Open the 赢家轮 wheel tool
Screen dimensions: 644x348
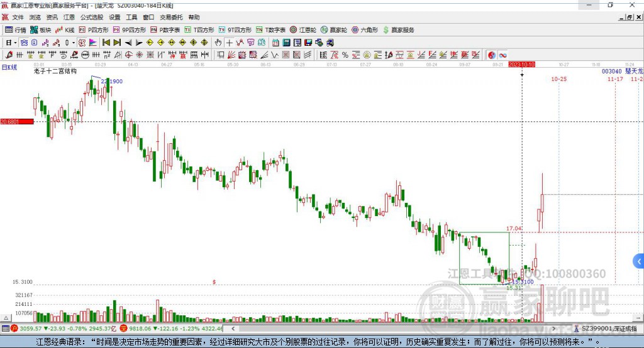[x=333, y=30]
